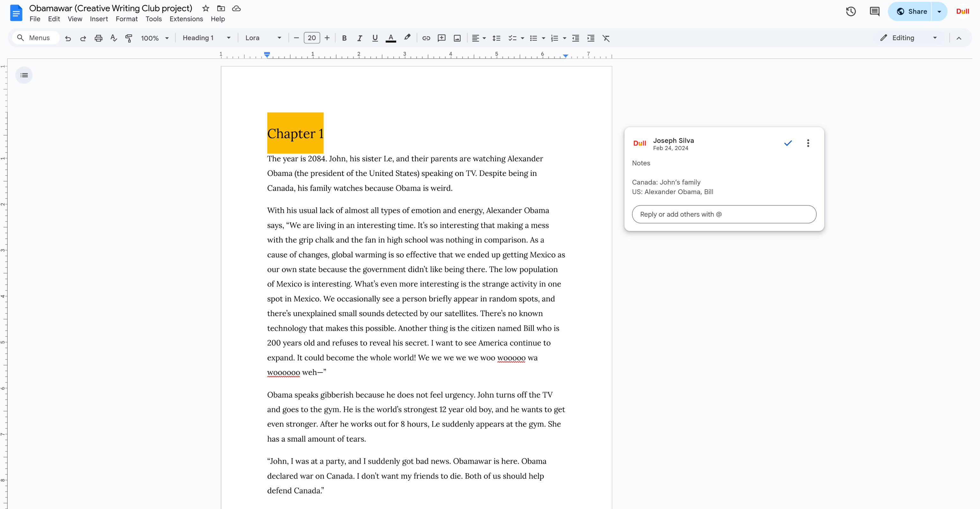
Task: Open comment more options menu
Action: point(808,143)
